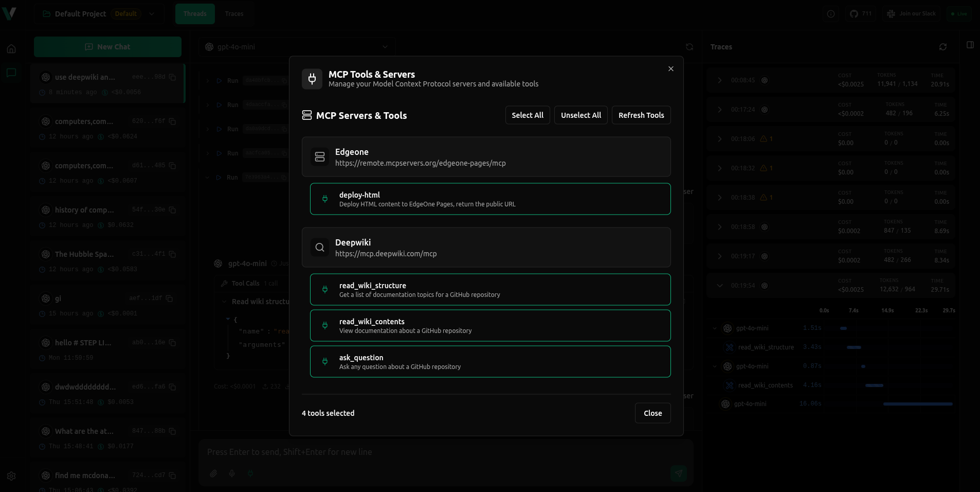Click the message input field
The image size is (980, 492).
[442, 452]
